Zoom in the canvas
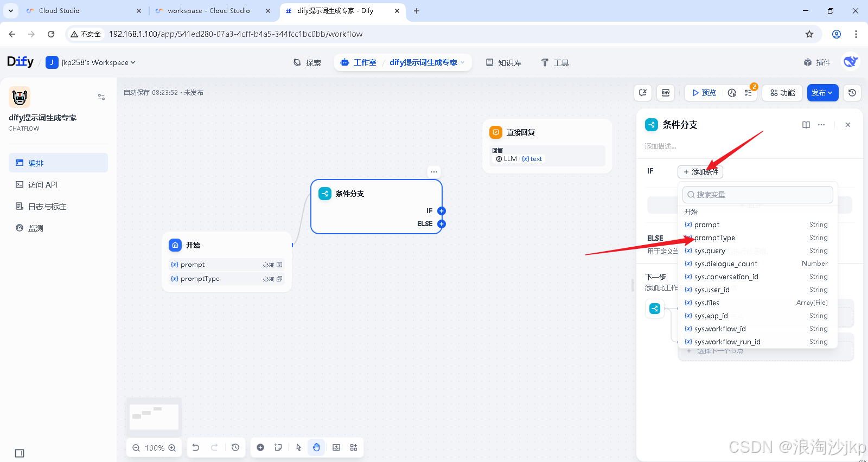This screenshot has height=462, width=868. point(172,448)
